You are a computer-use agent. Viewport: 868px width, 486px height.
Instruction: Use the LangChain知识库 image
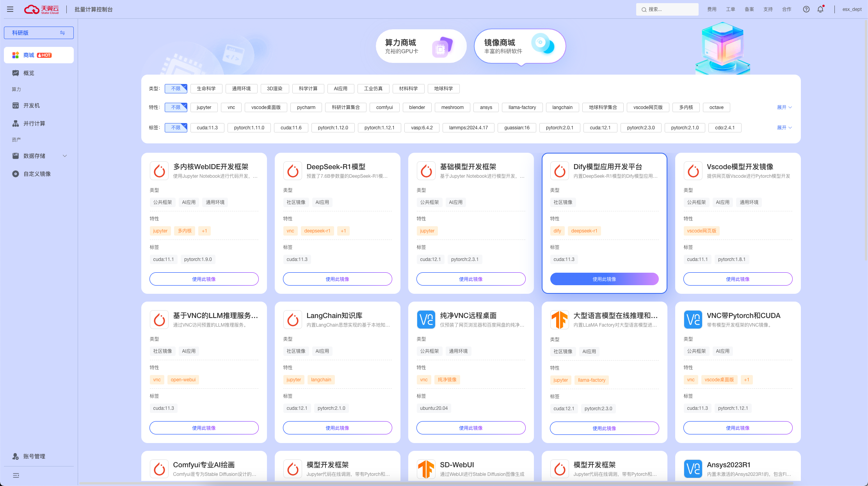tap(337, 428)
